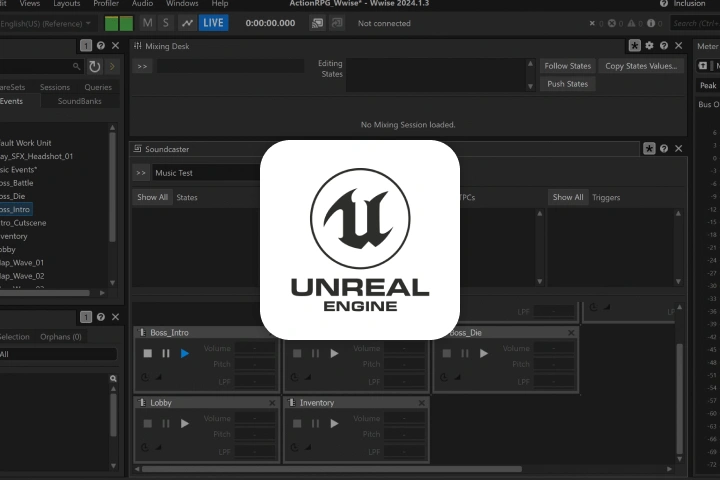Select the Lobby event in the tree
720x480 pixels.
[x=8, y=249]
